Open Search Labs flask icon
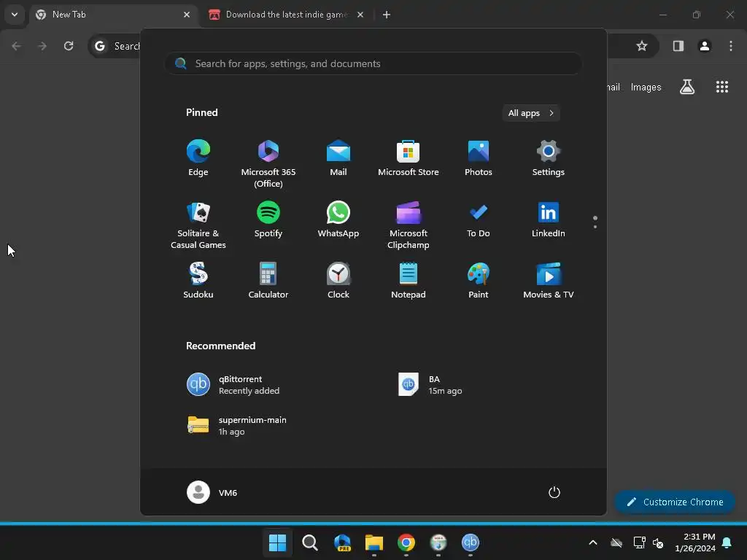The height and width of the screenshot is (560, 747). [687, 87]
